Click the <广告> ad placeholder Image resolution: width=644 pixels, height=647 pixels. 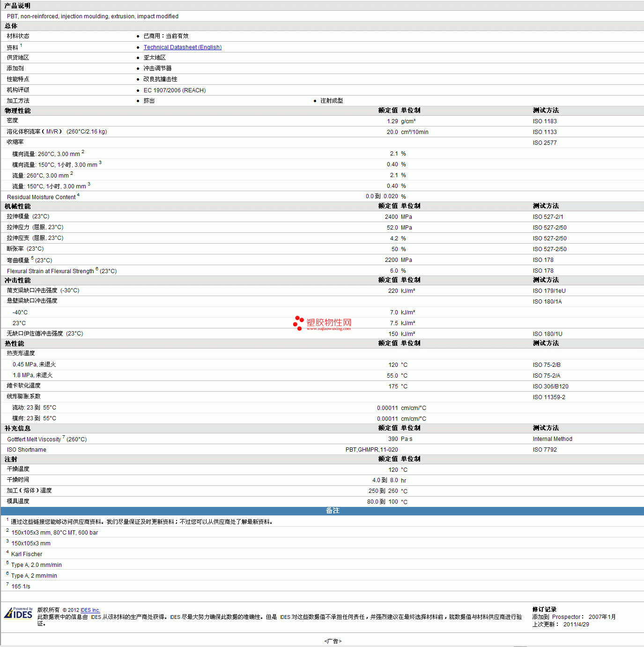pos(333,641)
